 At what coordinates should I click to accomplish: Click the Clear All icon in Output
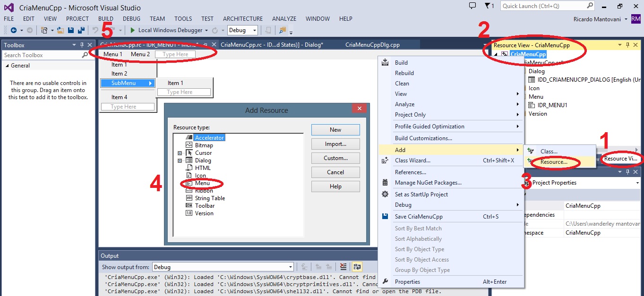(x=343, y=267)
